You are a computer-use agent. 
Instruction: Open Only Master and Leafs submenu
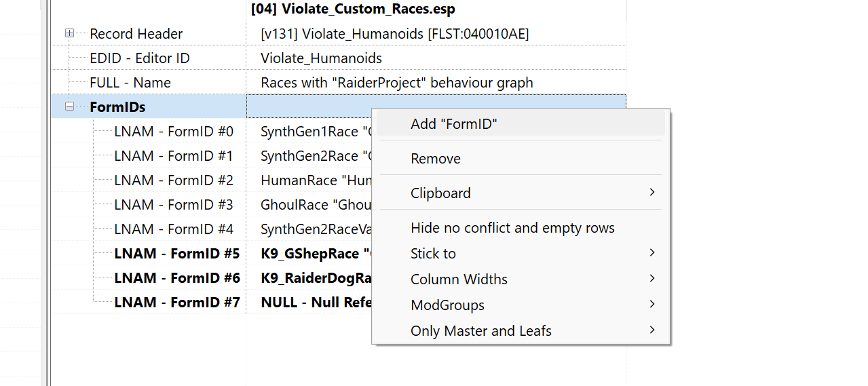pyautogui.click(x=521, y=330)
